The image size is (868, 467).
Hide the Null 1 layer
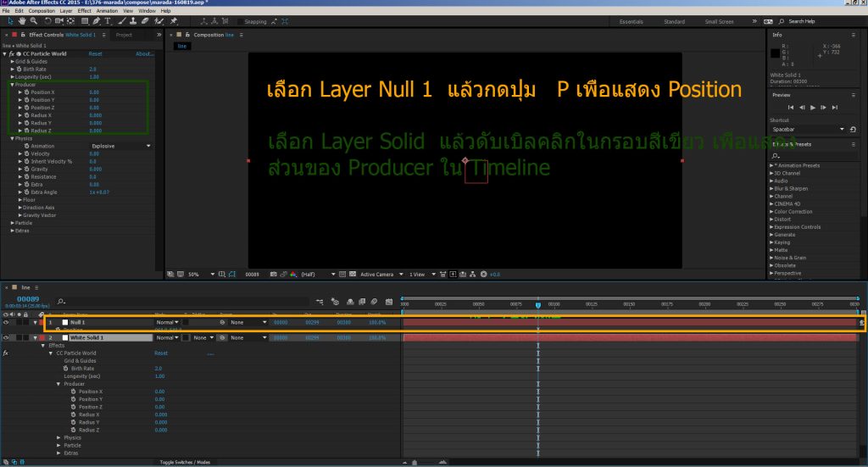7,323
